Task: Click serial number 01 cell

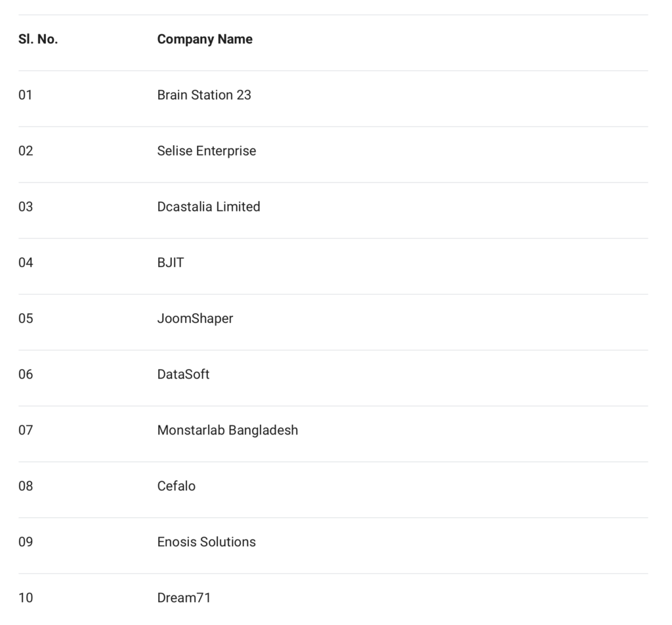Action: pos(26,95)
